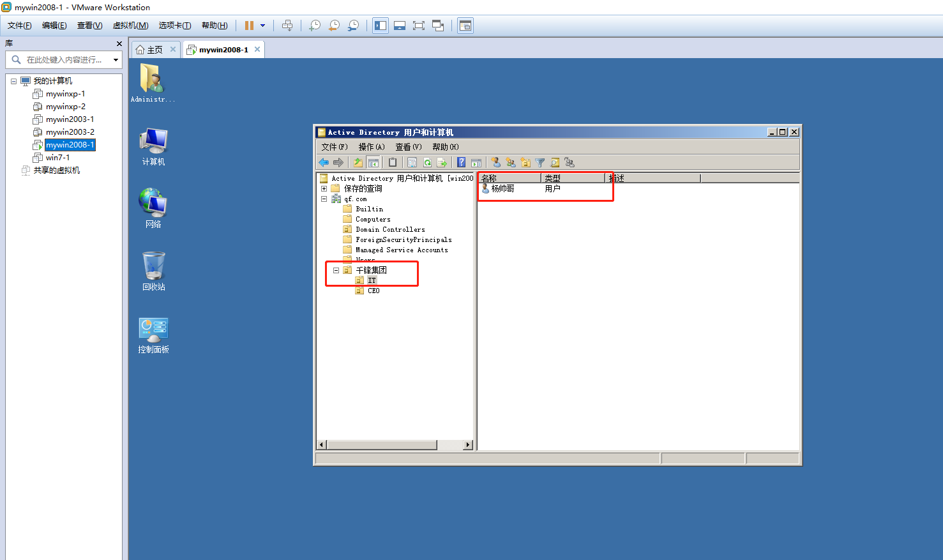Open VMware 选项卡(T) menu
This screenshot has width=943, height=560.
175,26
